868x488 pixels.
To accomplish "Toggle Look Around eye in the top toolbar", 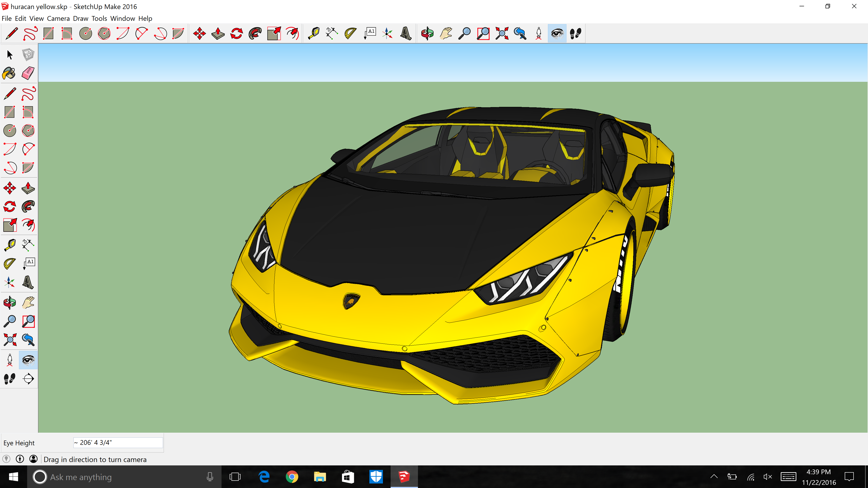I will coord(557,33).
